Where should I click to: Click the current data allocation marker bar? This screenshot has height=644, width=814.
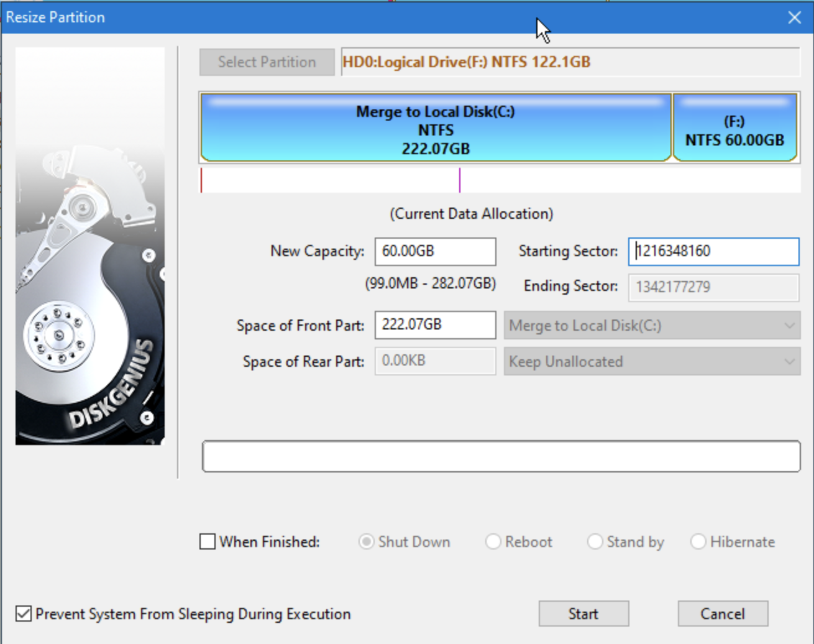[501, 180]
